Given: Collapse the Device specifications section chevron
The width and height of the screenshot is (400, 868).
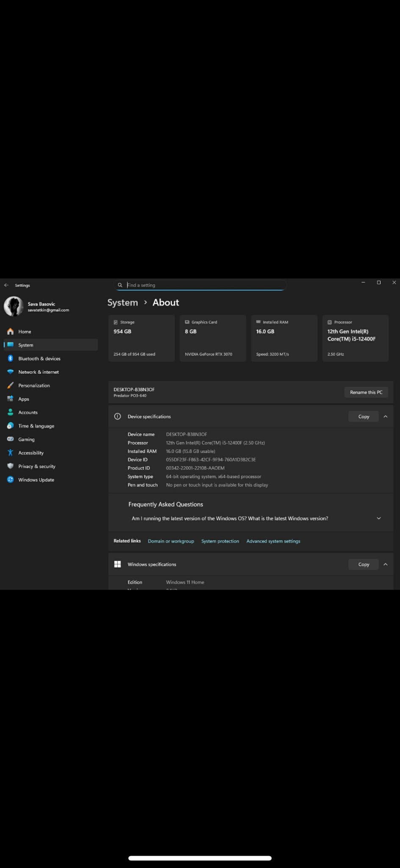Looking at the screenshot, I should coord(385,417).
